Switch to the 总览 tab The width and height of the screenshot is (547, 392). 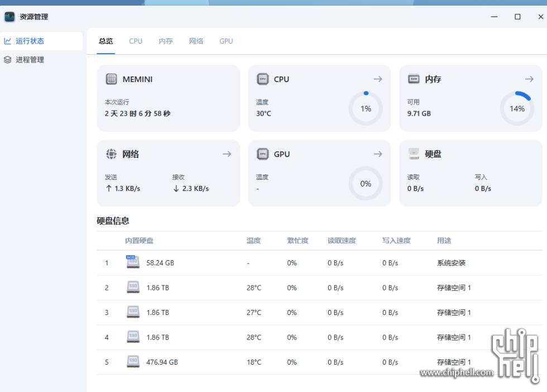pyautogui.click(x=105, y=41)
